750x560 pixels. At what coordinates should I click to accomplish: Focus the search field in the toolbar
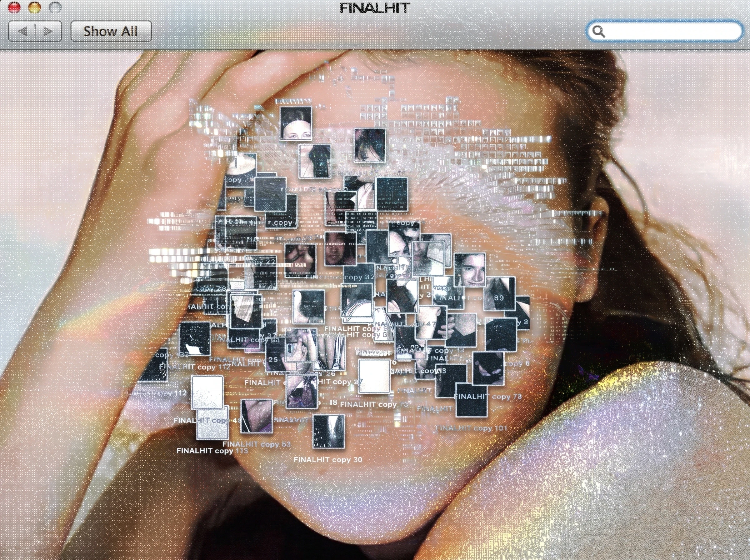tap(664, 31)
